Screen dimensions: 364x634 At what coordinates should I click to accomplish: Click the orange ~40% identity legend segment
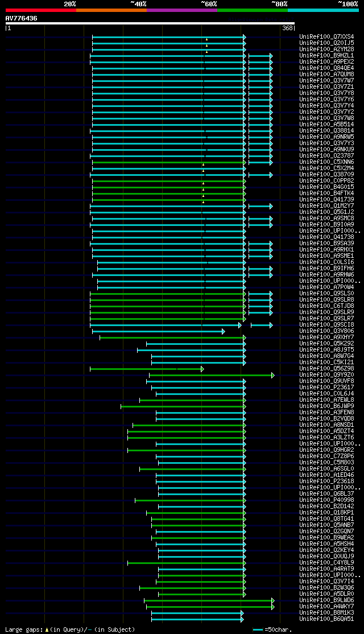pos(111,10)
